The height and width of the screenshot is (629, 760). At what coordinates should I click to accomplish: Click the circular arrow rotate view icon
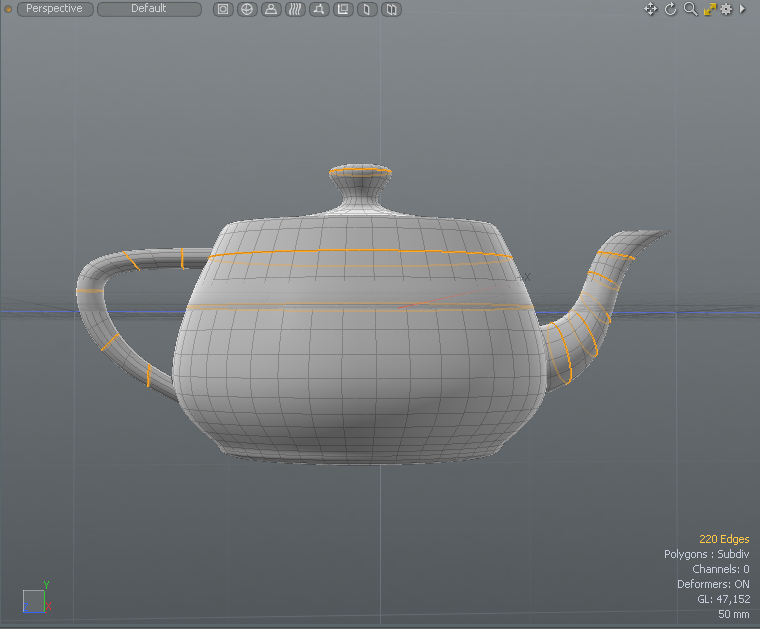pyautogui.click(x=670, y=9)
